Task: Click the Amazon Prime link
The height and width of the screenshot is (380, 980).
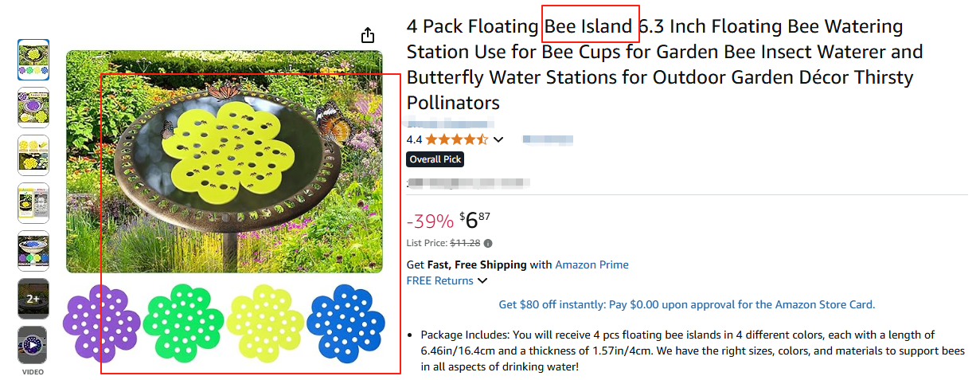Action: [592, 264]
